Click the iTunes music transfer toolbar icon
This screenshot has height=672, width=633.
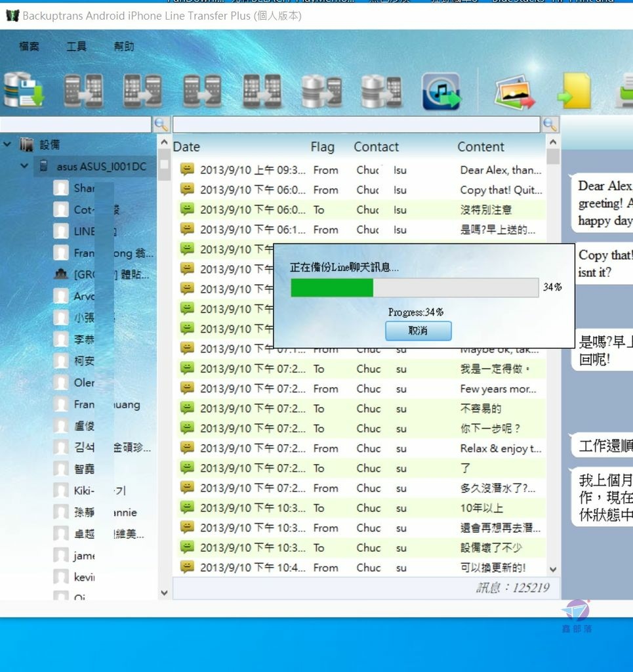(x=441, y=91)
